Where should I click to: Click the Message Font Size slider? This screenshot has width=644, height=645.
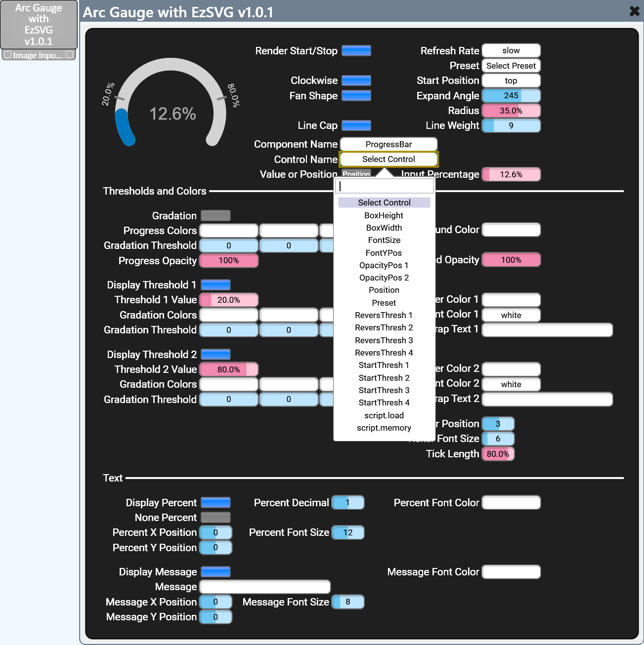[x=348, y=602]
